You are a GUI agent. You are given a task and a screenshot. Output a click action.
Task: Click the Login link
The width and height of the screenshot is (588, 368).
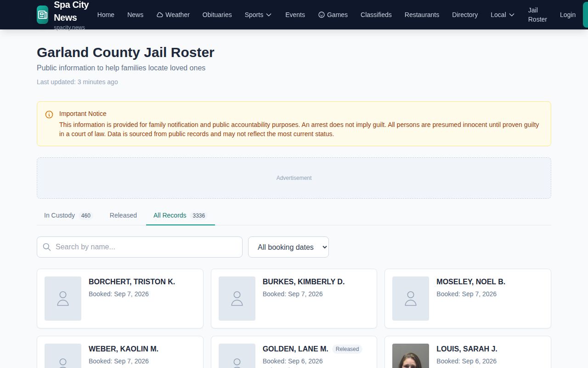pyautogui.click(x=568, y=15)
